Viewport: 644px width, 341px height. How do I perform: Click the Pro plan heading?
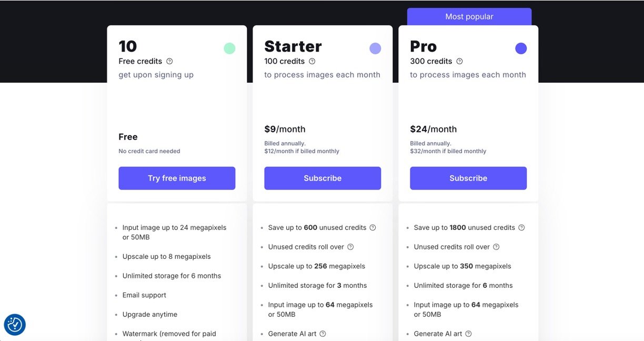(x=424, y=46)
